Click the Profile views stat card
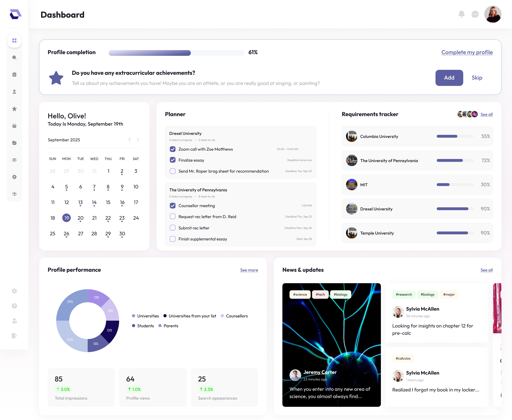Image resolution: width=512 pixels, height=420 pixels. [x=153, y=387]
